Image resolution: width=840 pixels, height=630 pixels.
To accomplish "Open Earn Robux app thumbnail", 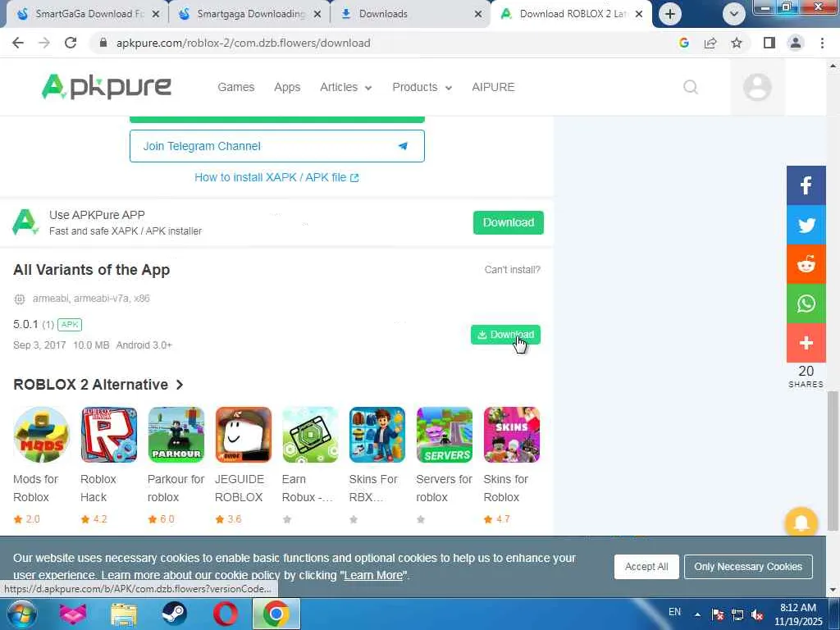I will pyautogui.click(x=310, y=435).
